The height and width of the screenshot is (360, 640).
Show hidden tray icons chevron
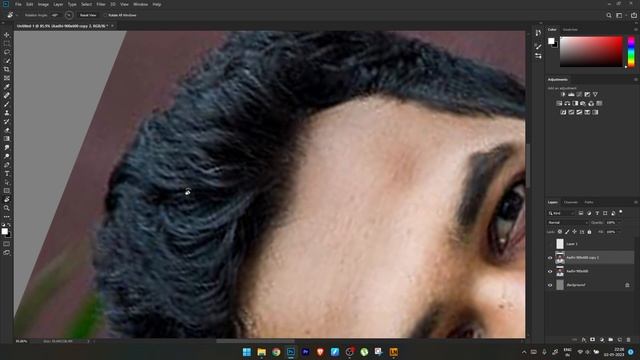click(524, 352)
